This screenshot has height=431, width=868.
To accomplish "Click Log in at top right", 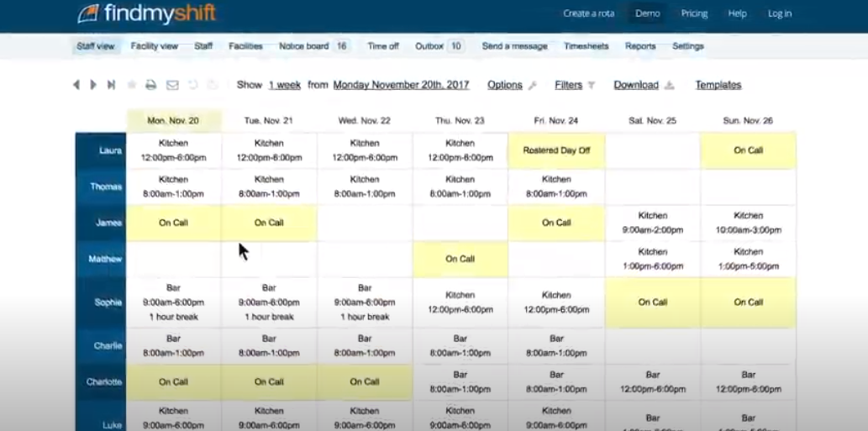I will pos(779,13).
